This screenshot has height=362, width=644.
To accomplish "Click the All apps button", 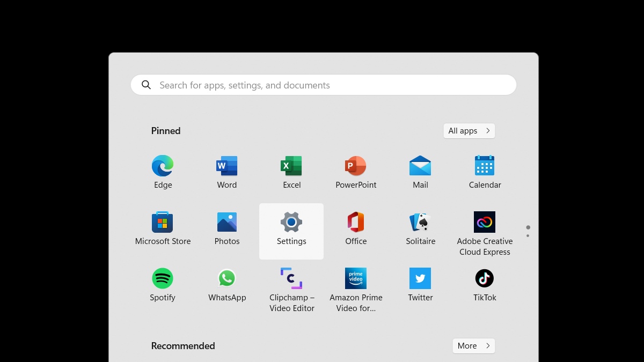I will (469, 131).
